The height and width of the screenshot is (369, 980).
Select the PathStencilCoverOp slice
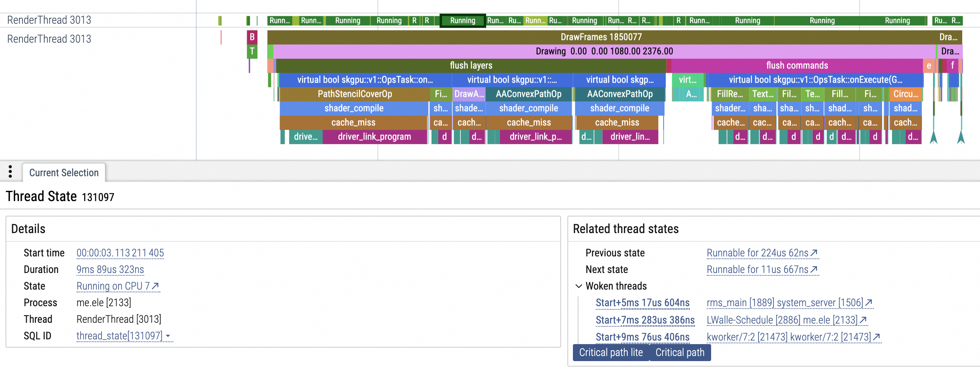(355, 94)
